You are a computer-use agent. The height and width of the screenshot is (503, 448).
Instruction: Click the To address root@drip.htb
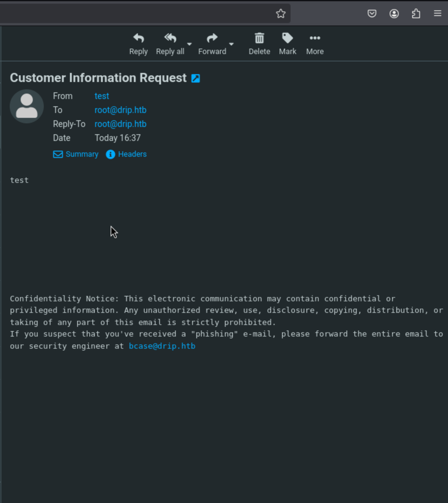[x=120, y=110]
